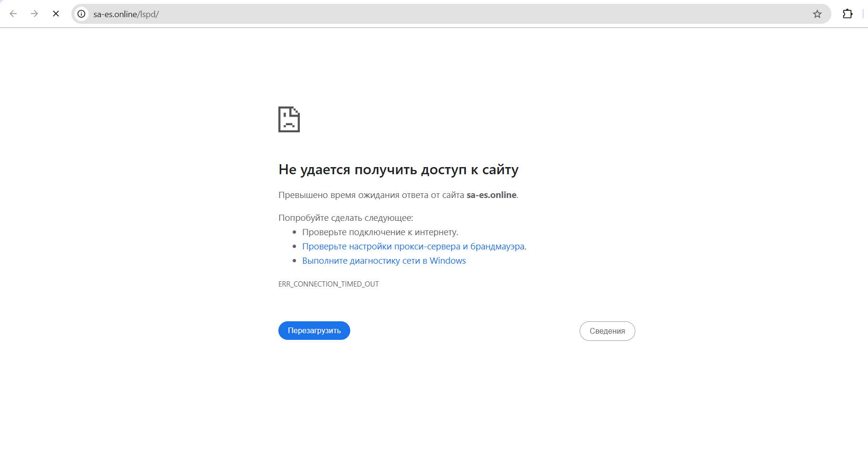Open site information via the info icon
This screenshot has width=868, height=466.
(81, 14)
